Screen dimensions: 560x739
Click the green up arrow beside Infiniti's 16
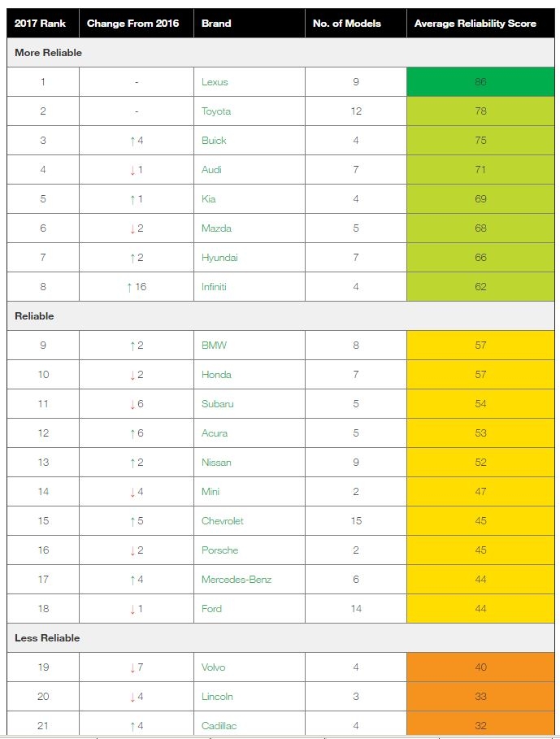click(129, 287)
